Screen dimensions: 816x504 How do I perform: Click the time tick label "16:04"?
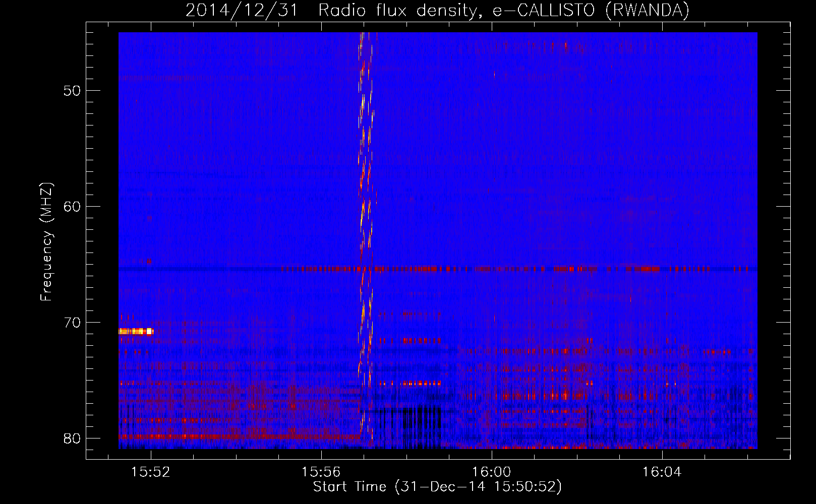[662, 472]
